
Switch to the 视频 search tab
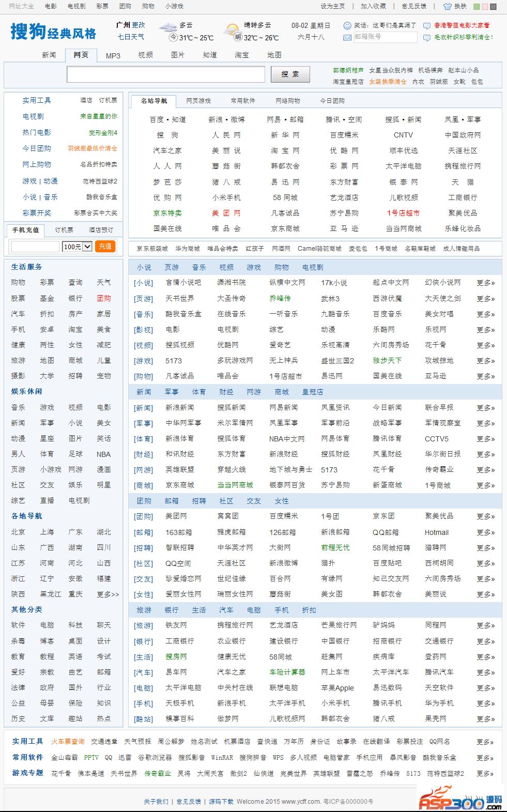pyautogui.click(x=145, y=55)
